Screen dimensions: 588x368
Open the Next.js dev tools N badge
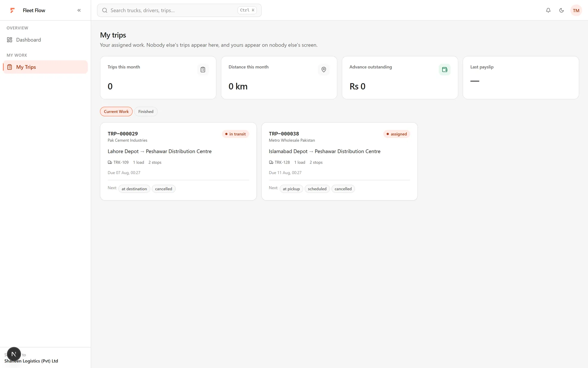point(14,354)
